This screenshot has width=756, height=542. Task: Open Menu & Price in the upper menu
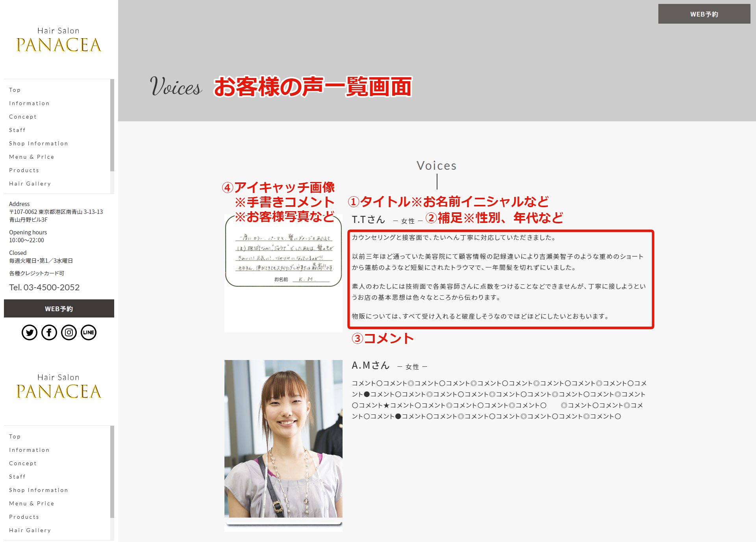31,157
